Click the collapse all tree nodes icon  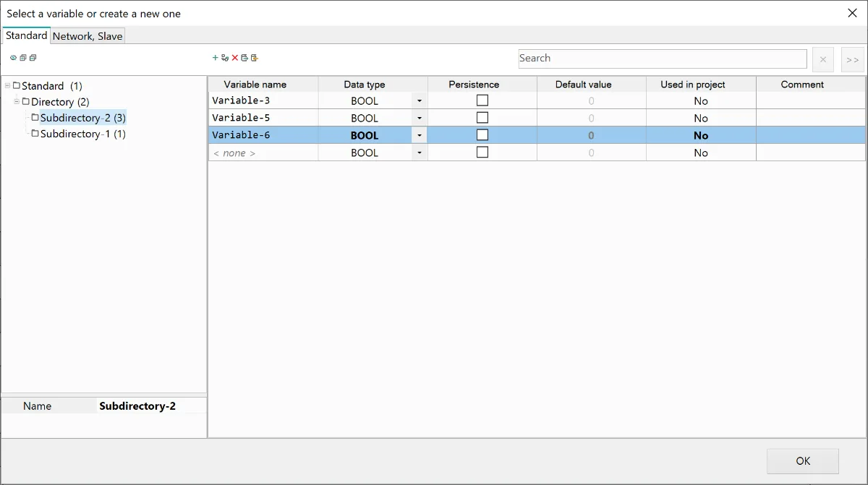(33, 58)
